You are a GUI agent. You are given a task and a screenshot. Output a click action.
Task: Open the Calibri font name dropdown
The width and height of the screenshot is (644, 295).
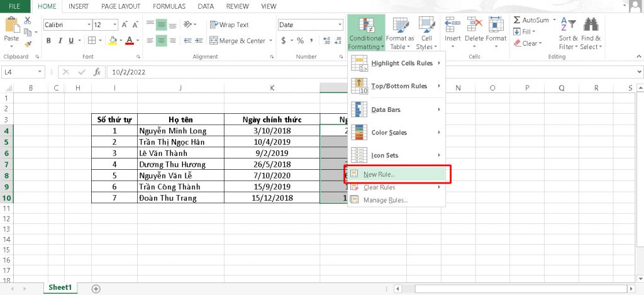89,25
